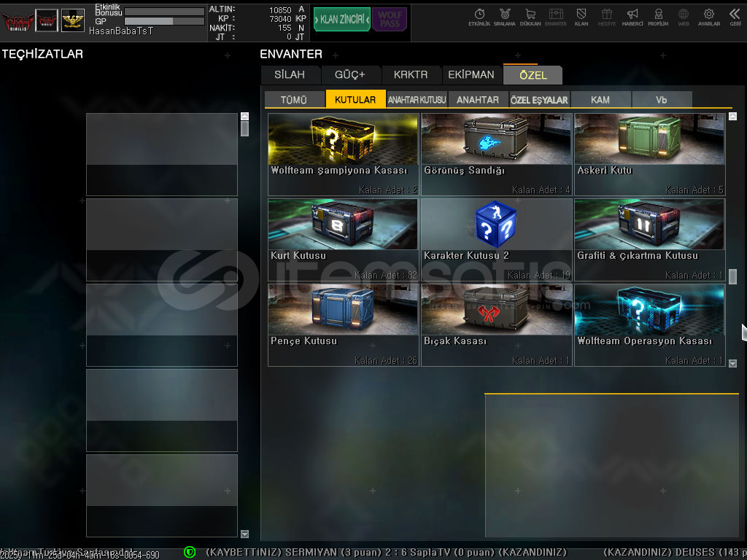Select the ANAHTAR sub-tab

478,99
